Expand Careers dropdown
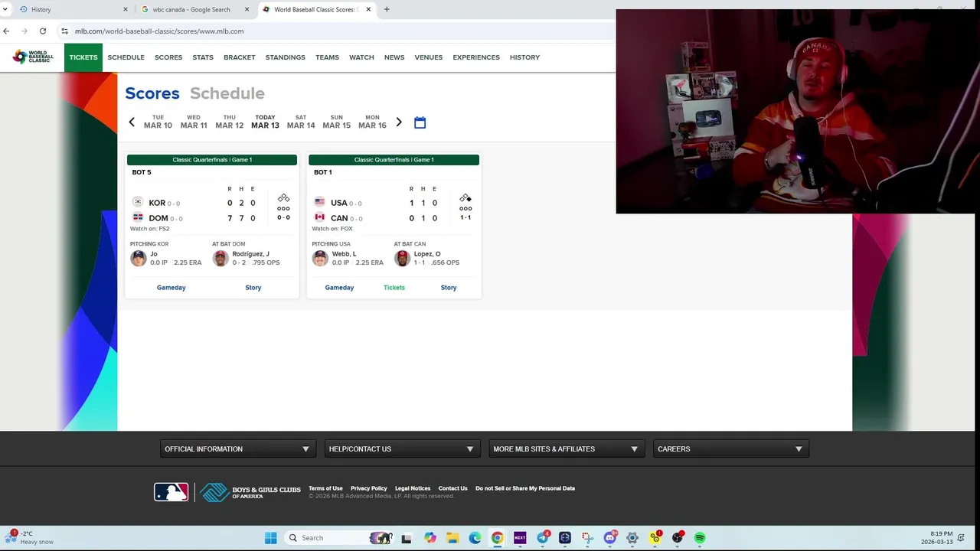The width and height of the screenshot is (980, 551). point(730,449)
